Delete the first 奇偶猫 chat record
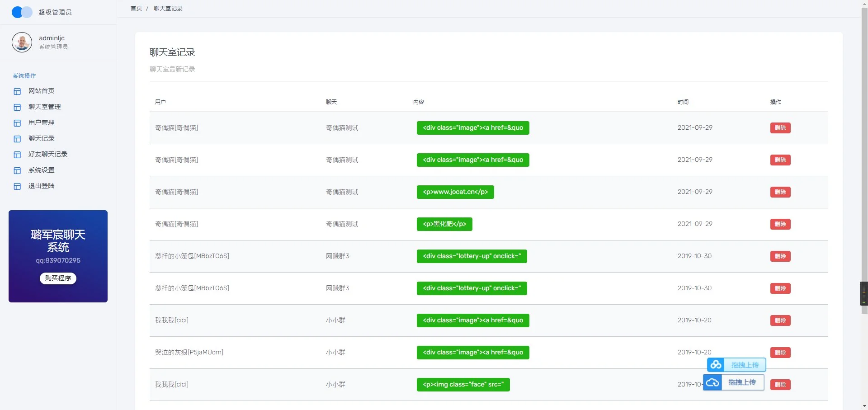 pyautogui.click(x=780, y=128)
